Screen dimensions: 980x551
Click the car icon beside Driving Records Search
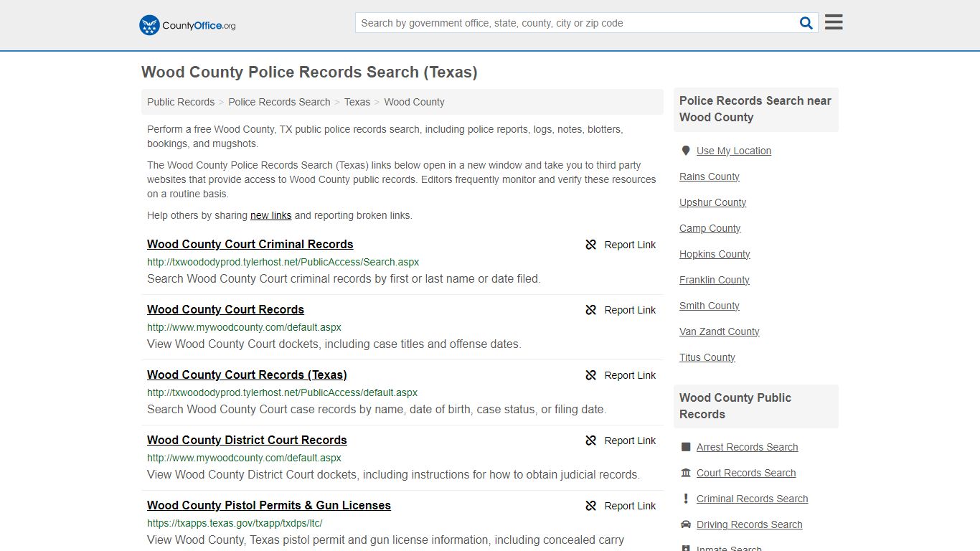click(687, 524)
